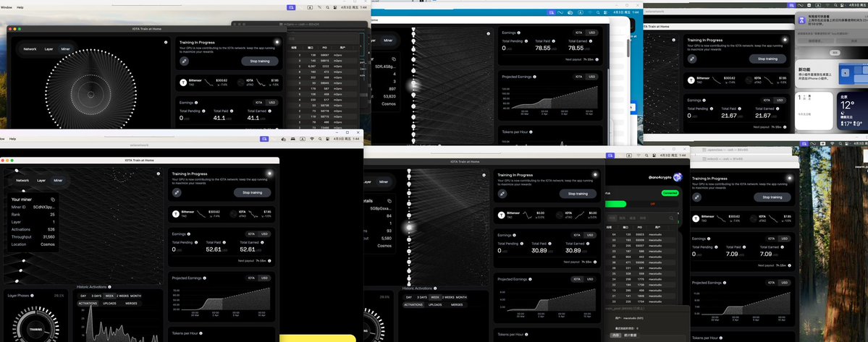Set Projected Earnings to USD in the 78.55 window
This screenshot has width=868, height=342.
[x=591, y=77]
